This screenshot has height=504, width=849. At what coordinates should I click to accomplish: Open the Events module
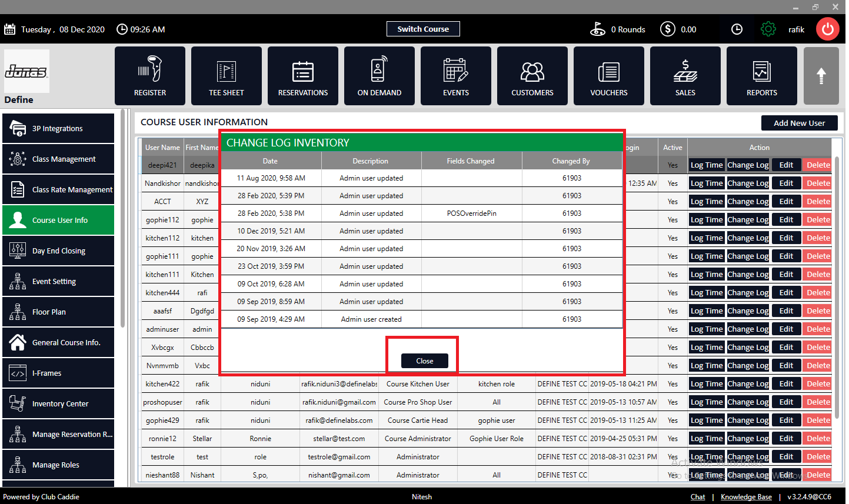pyautogui.click(x=456, y=76)
